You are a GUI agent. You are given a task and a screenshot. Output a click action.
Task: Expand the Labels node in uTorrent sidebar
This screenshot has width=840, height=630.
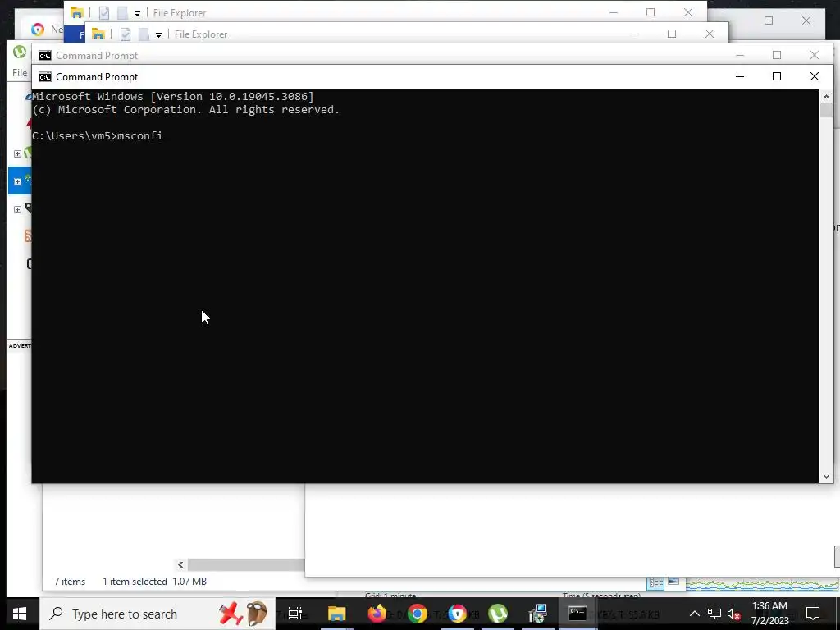point(17,209)
